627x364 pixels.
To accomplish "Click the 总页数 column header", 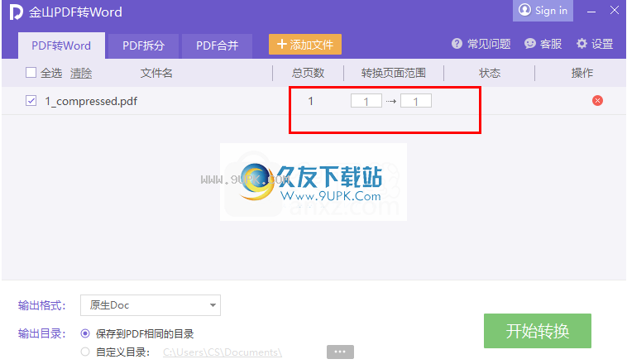I will (308, 73).
